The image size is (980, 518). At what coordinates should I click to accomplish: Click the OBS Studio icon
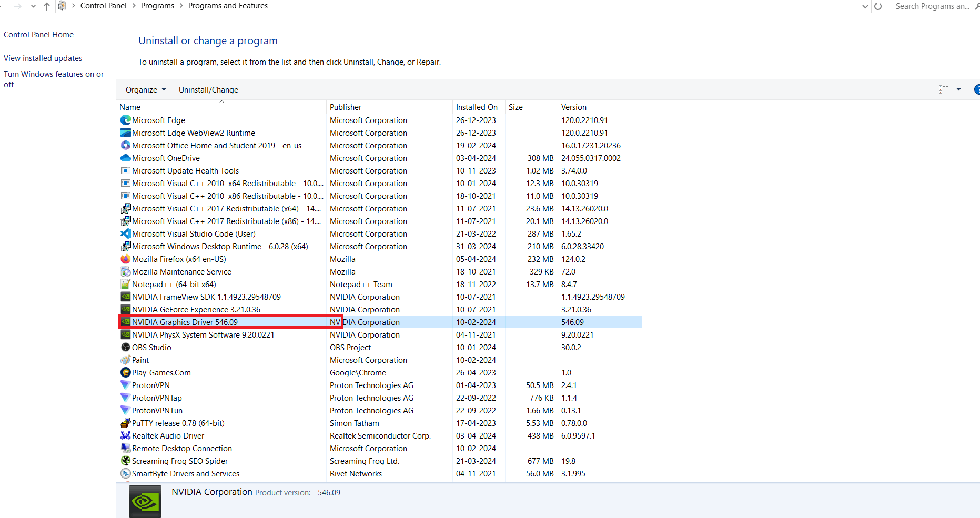[125, 348]
